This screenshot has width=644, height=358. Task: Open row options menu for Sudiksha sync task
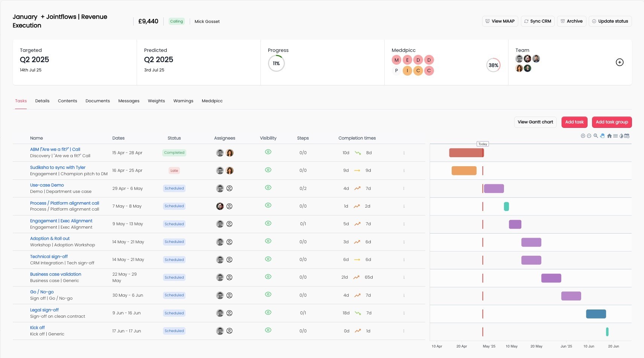click(x=404, y=170)
